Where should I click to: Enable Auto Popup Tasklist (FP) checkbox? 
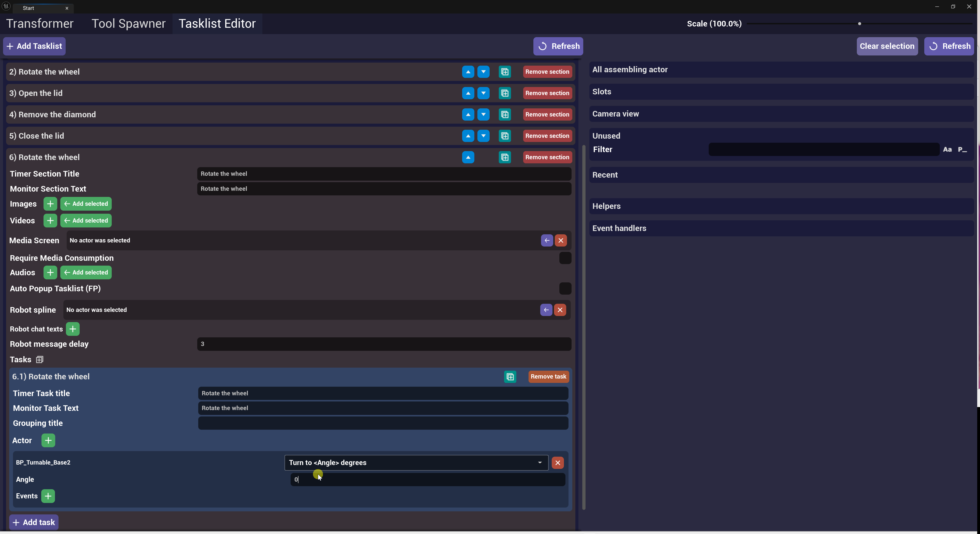[565, 288]
